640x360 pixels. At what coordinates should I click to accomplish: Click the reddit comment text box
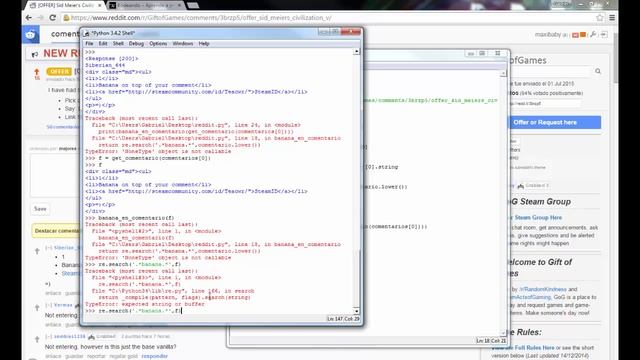(55, 176)
